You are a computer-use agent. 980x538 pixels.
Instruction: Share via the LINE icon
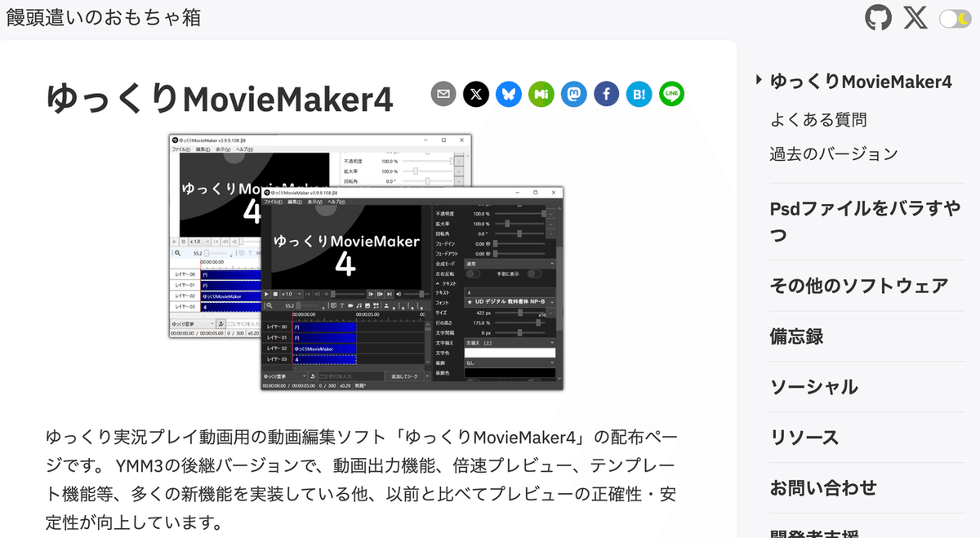672,94
